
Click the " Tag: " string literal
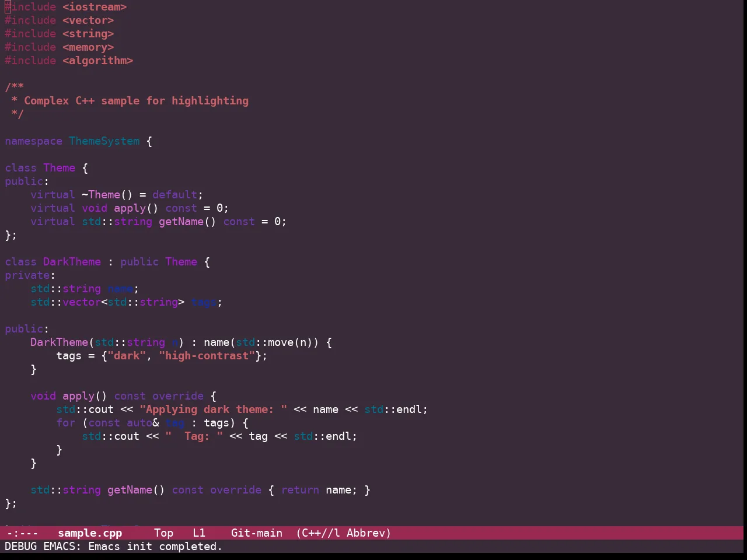click(x=194, y=436)
